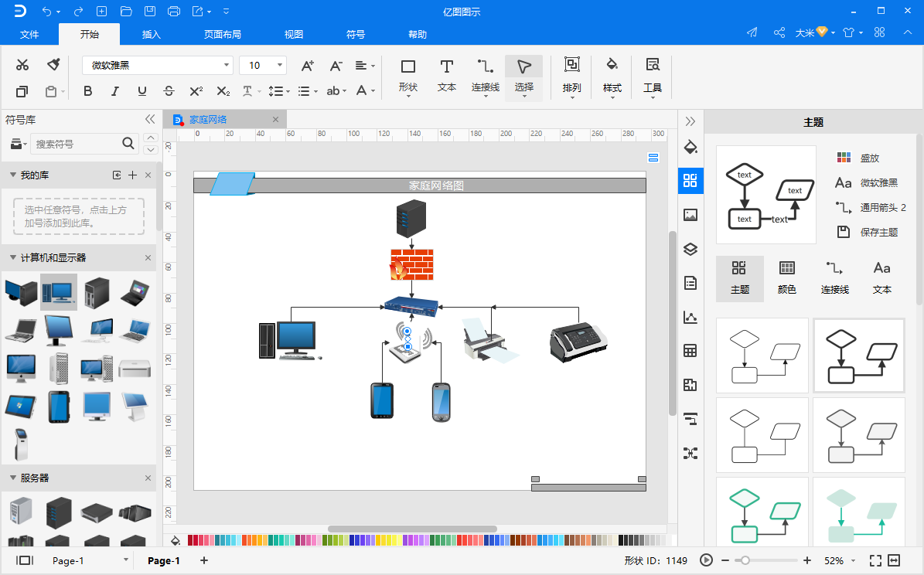The height and width of the screenshot is (575, 924).
Task: Select the 文本 text tool
Action: 447,76
